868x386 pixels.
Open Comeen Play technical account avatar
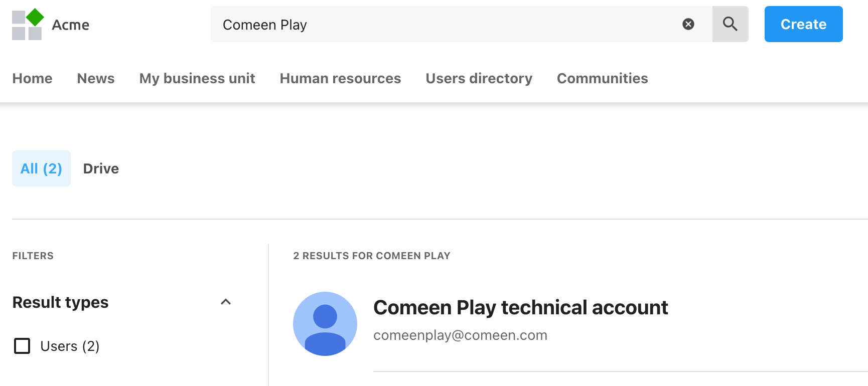(x=325, y=324)
